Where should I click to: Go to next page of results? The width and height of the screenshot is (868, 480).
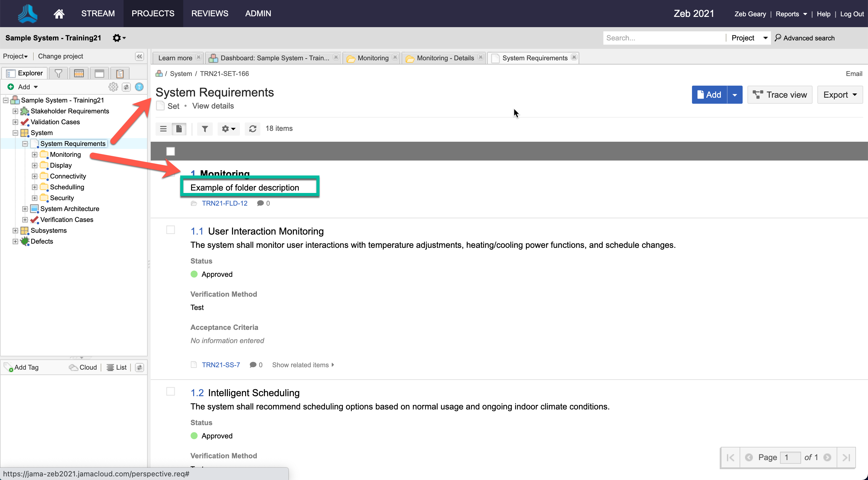click(827, 457)
